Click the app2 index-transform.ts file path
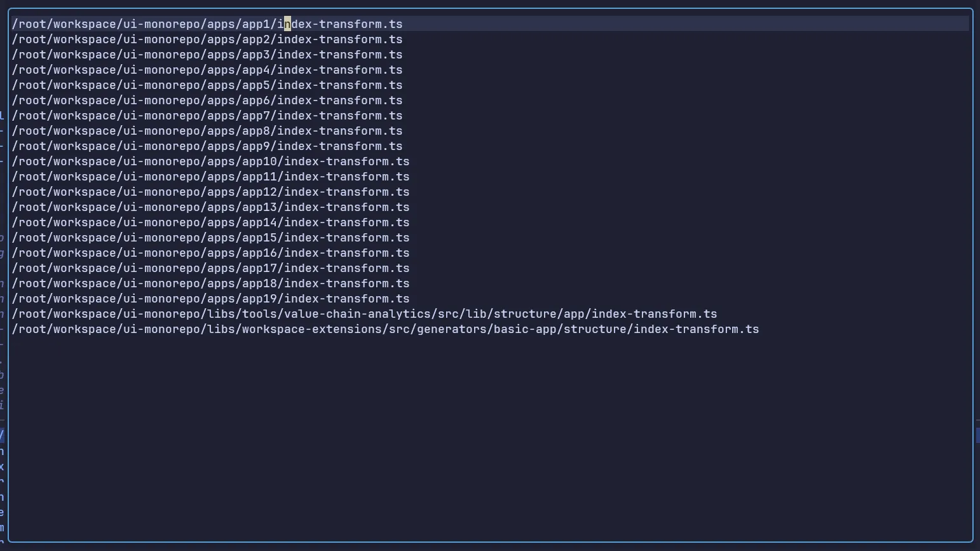 pyautogui.click(x=207, y=39)
